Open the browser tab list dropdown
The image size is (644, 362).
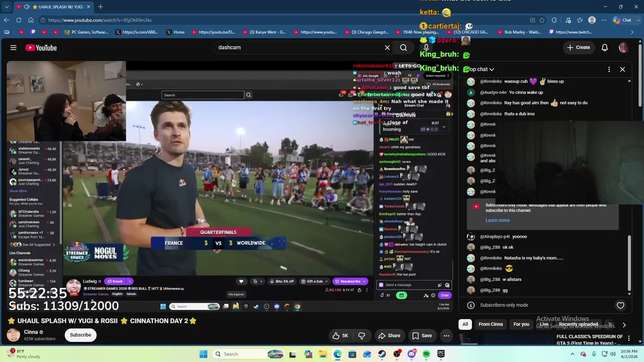click(7, 7)
